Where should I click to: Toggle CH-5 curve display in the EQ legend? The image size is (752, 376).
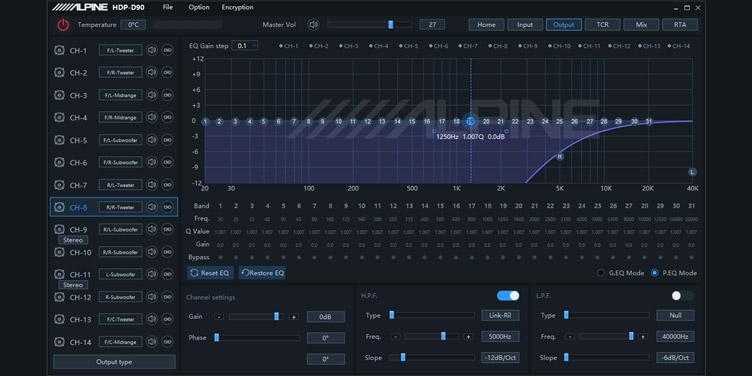coord(408,46)
